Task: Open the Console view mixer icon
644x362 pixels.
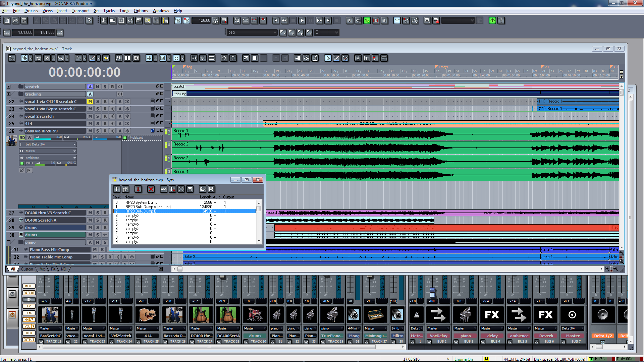Action: click(130, 20)
